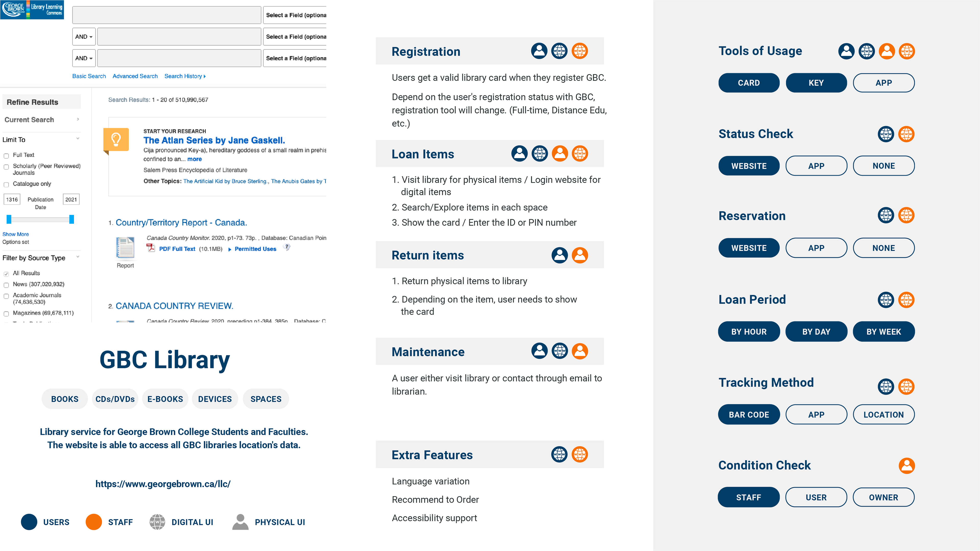Click the CARD button under Tools of Usage

coord(749,82)
